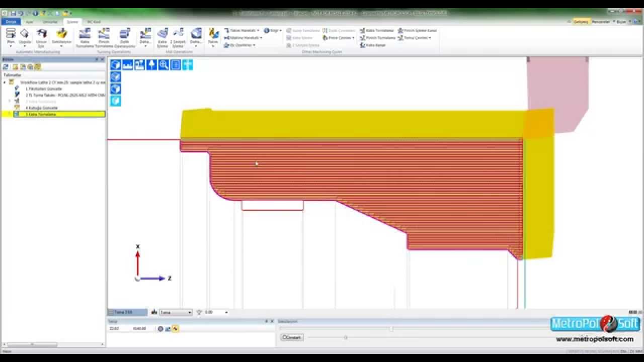The height and width of the screenshot is (362, 644).
Task: Click the sixth viewport toolbar icon
Action: [x=176, y=65]
